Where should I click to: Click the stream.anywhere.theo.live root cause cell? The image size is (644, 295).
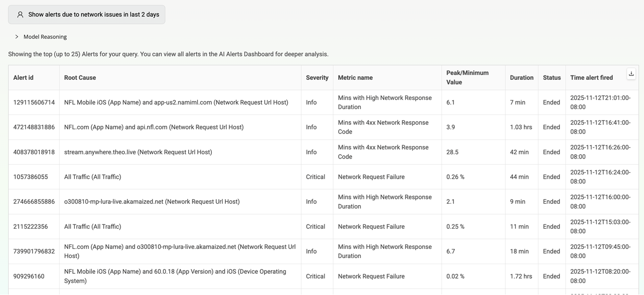tap(138, 152)
